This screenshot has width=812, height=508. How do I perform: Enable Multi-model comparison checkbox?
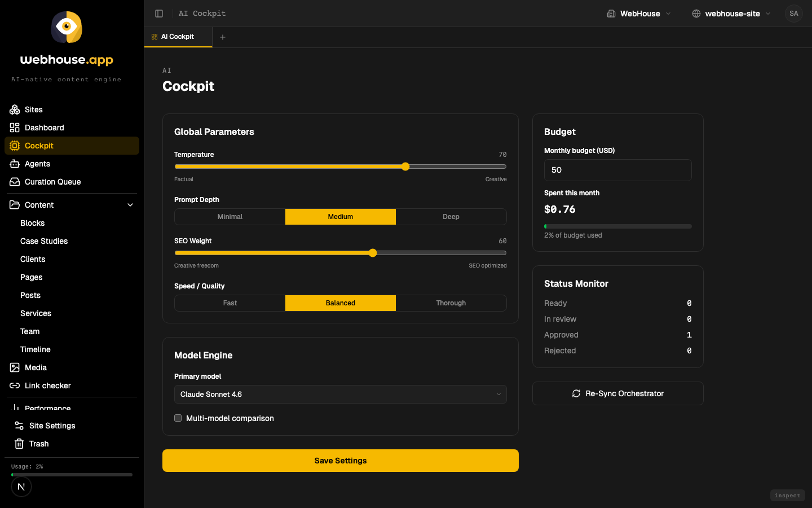click(x=178, y=418)
